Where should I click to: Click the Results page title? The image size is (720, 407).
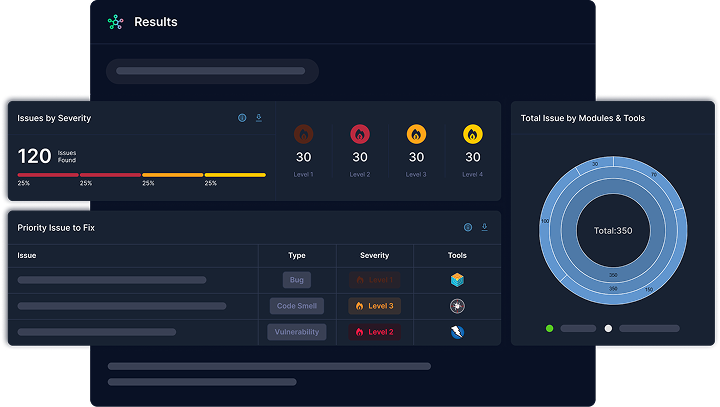pos(156,22)
